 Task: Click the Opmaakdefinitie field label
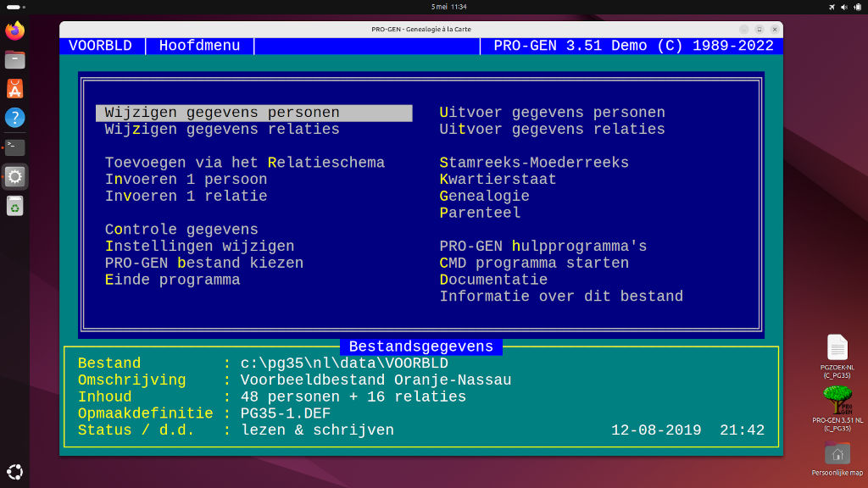point(145,413)
